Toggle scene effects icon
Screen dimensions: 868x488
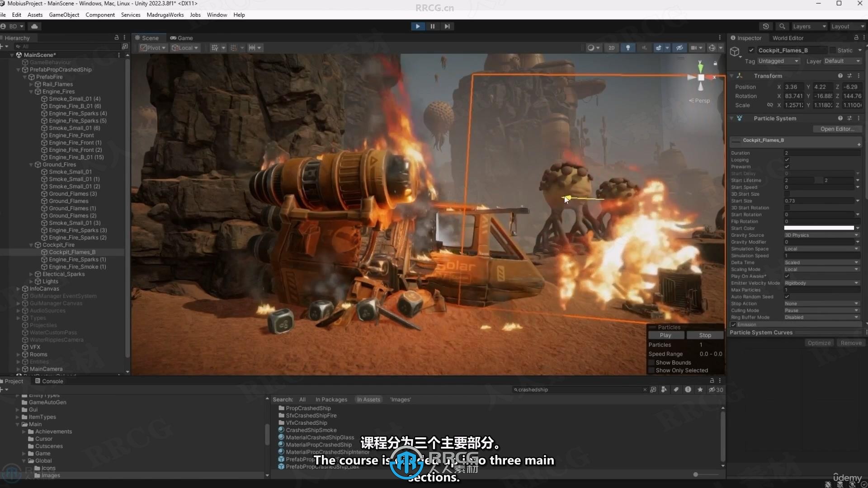click(x=659, y=48)
